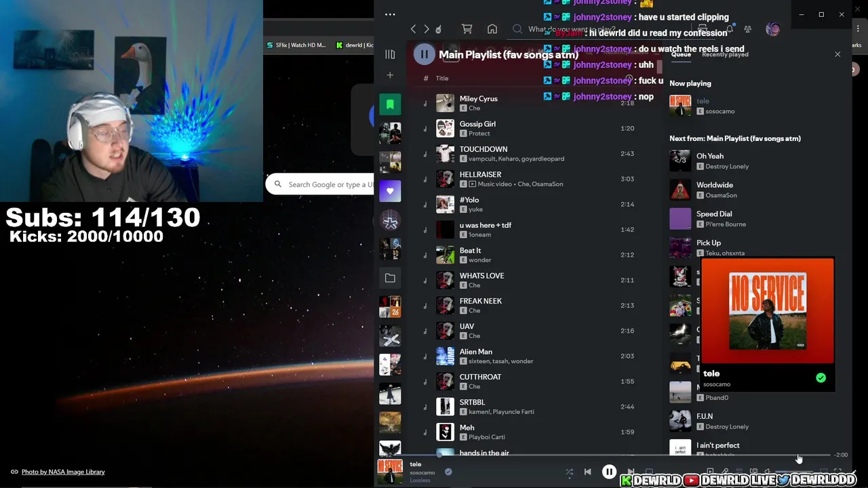The width and height of the screenshot is (868, 488).
Task: Toggle shuffle in the player bar
Action: 569,472
